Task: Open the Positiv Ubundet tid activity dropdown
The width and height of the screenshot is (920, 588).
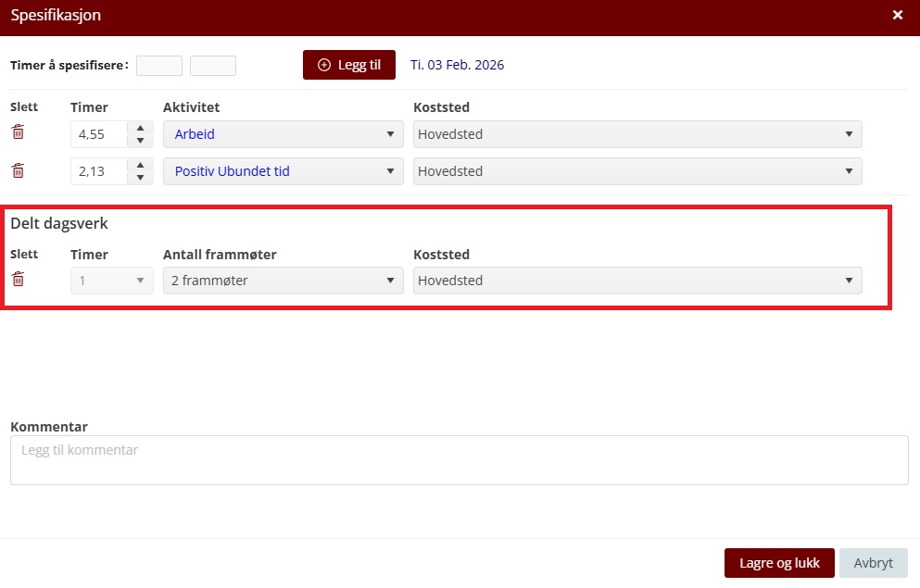Action: (x=283, y=171)
